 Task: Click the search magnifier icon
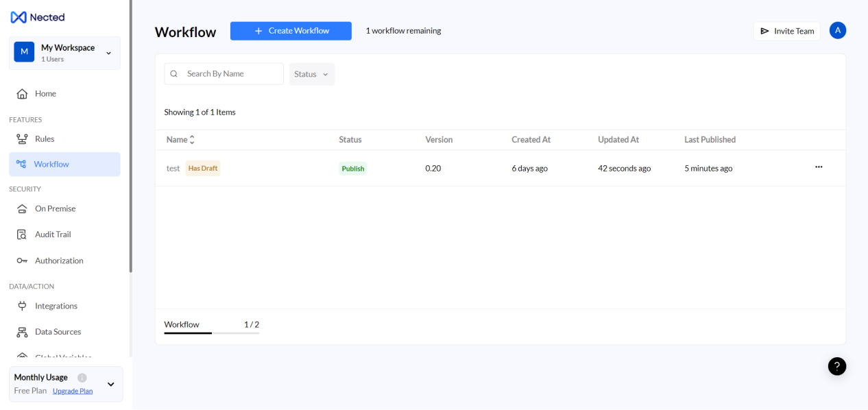[x=174, y=74]
